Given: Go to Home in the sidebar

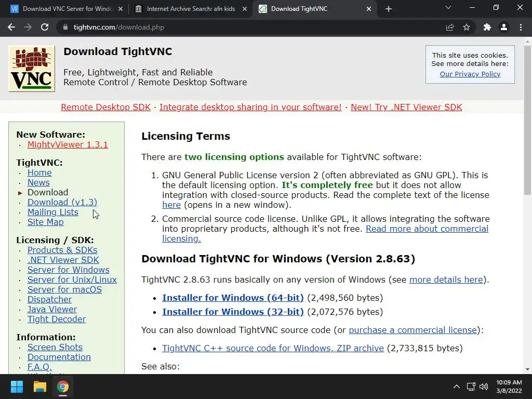Looking at the screenshot, I should pyautogui.click(x=39, y=172).
